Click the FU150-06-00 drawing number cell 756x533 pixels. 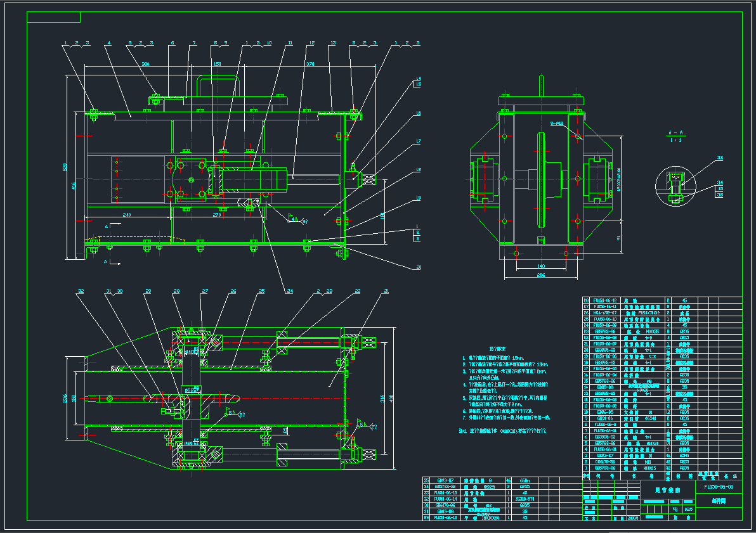pos(719,487)
